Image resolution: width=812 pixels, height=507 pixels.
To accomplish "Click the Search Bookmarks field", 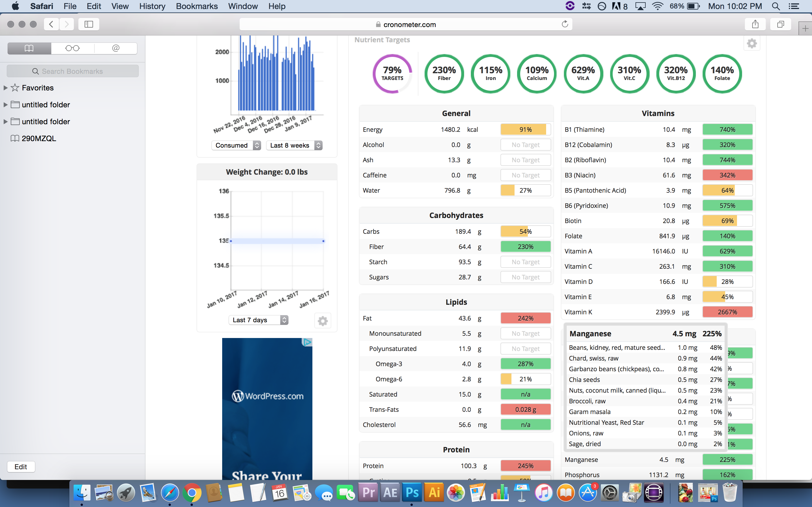I will click(72, 71).
